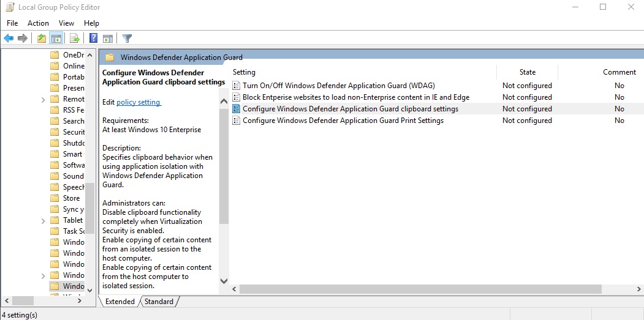Click the Not configured state for Print Settings
The height and width of the screenshot is (320, 644).
point(527,120)
